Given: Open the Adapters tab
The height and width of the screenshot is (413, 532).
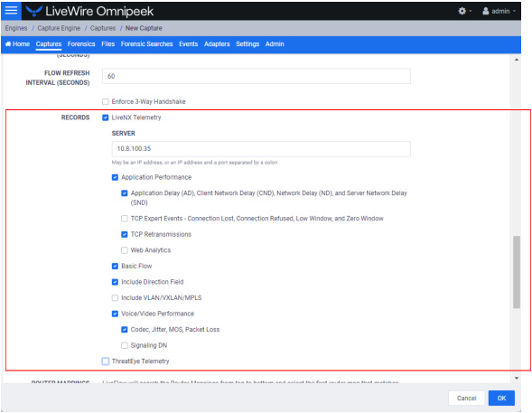Looking at the screenshot, I should pos(217,44).
